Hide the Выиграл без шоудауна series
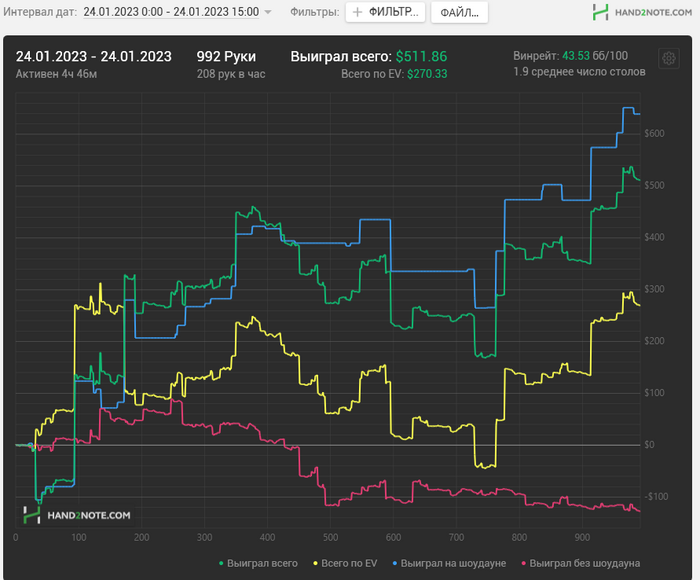The width and height of the screenshot is (700, 580). [x=580, y=563]
